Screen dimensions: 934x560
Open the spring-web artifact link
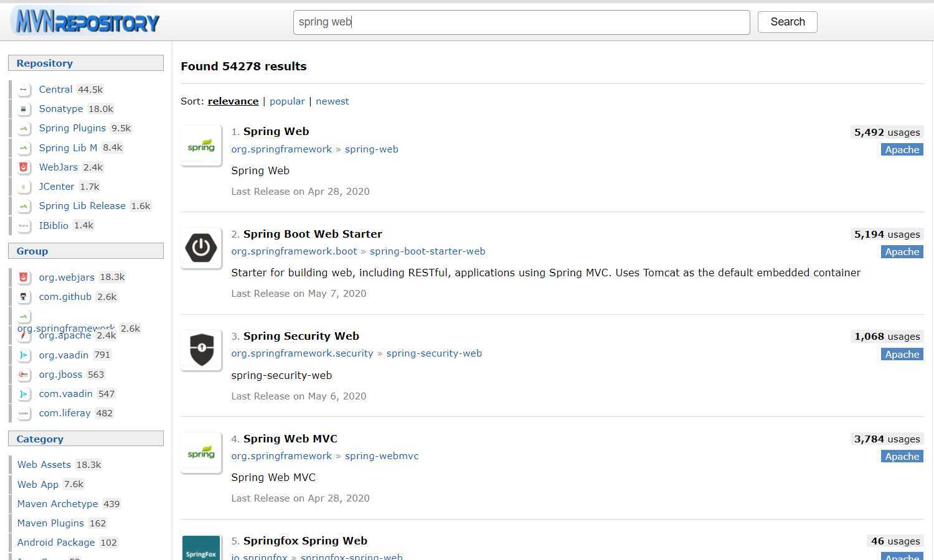pyautogui.click(x=372, y=149)
